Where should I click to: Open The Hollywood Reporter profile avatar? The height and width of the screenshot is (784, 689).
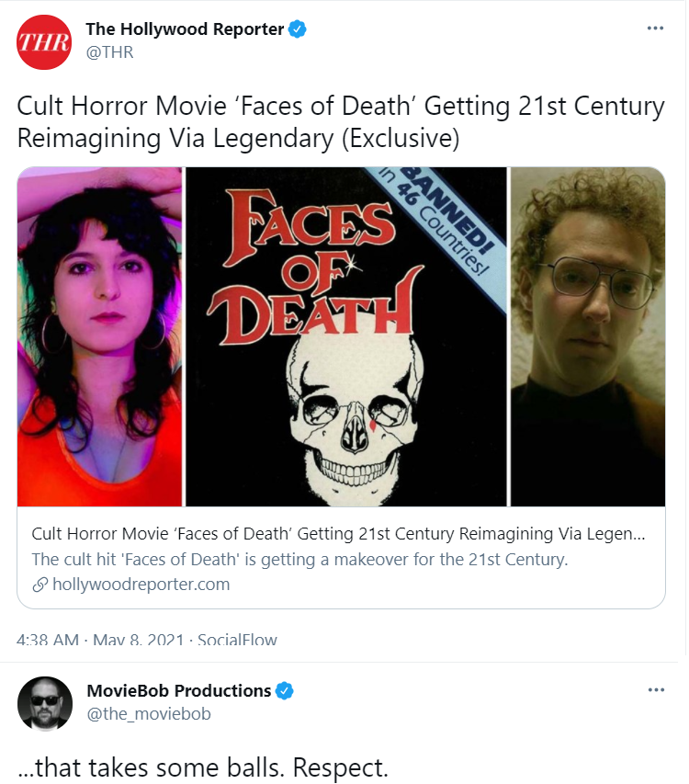(44, 42)
